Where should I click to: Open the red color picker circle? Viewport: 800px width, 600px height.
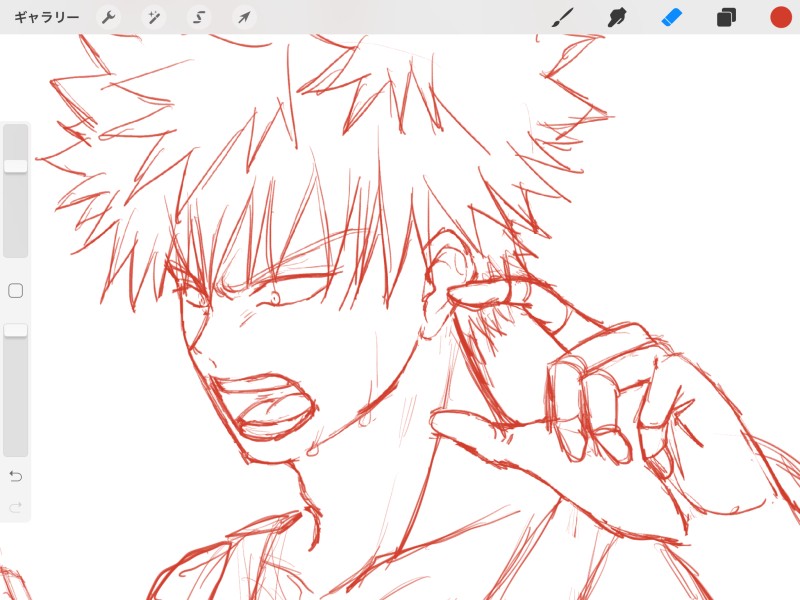(781, 17)
